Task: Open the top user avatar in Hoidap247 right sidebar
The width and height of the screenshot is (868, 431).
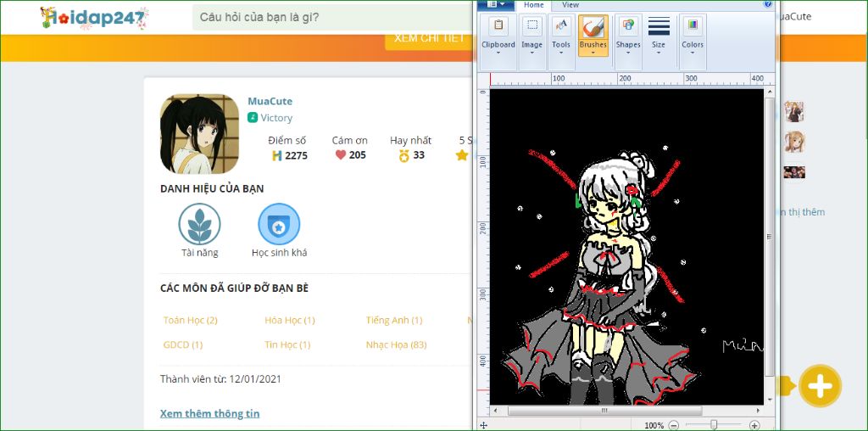Action: coord(794,112)
